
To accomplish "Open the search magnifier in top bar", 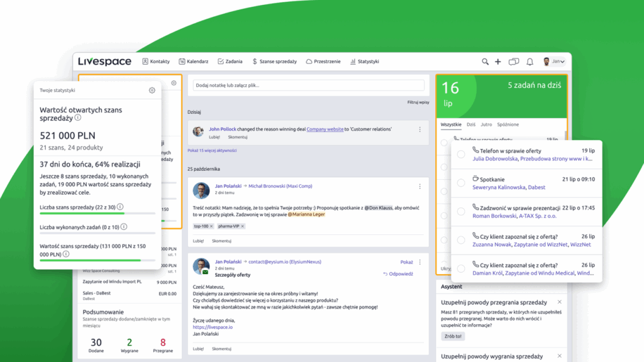I will (484, 61).
